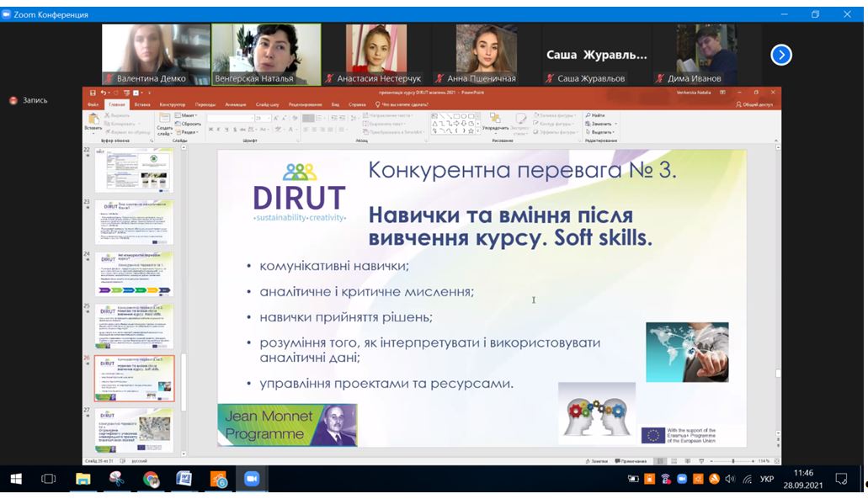Select the Главная ribbon tab
Screen dimensions: 868x499
pyautogui.click(x=117, y=104)
